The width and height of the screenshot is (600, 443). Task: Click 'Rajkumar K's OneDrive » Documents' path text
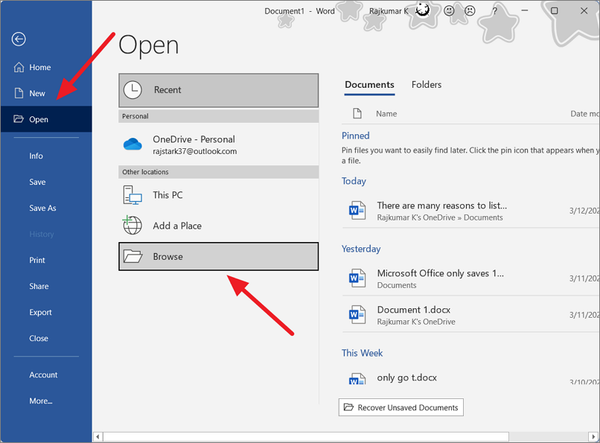coord(440,218)
